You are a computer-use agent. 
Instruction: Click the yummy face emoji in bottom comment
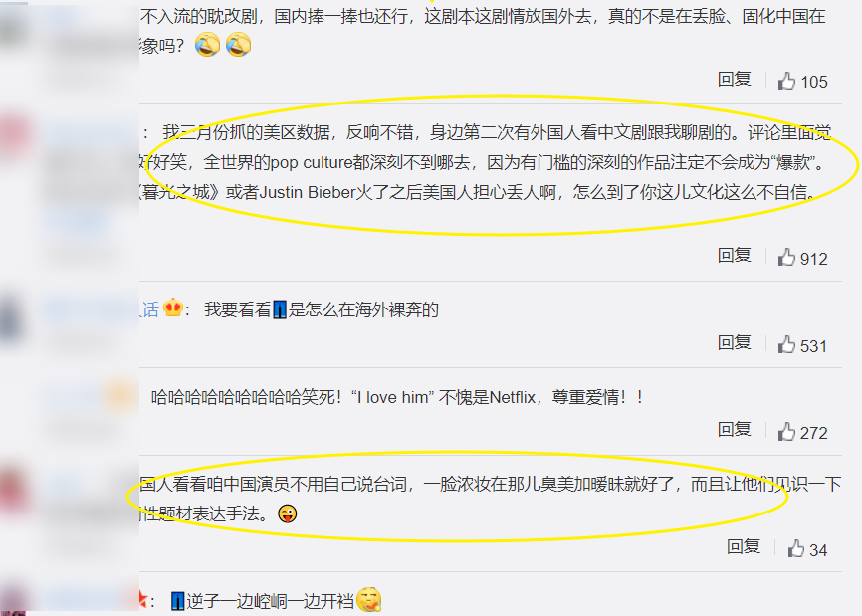click(x=368, y=599)
